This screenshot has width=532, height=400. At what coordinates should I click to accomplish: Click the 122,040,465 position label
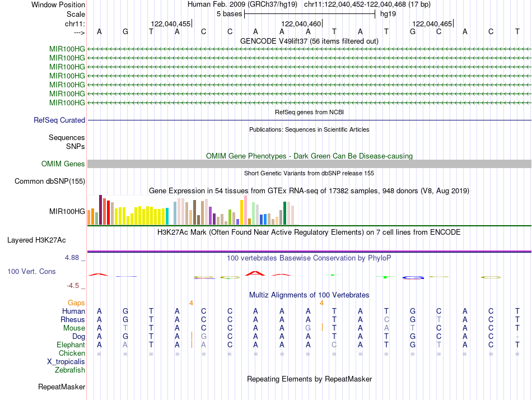click(x=432, y=24)
